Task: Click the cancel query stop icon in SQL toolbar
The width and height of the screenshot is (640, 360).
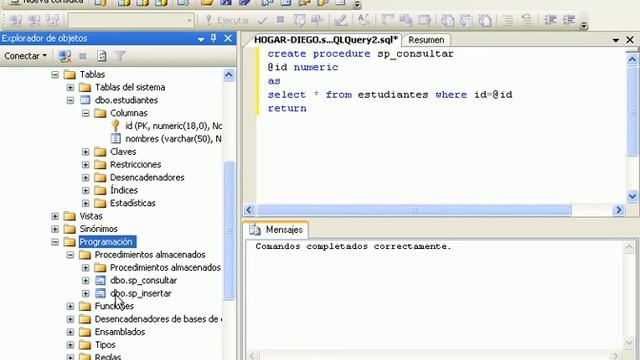Action: (x=280, y=20)
